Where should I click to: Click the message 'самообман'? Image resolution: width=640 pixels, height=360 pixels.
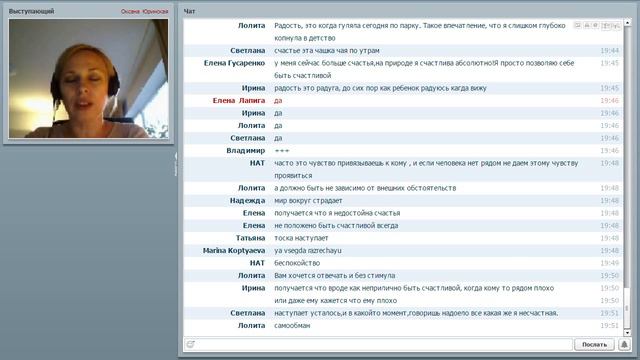click(292, 326)
